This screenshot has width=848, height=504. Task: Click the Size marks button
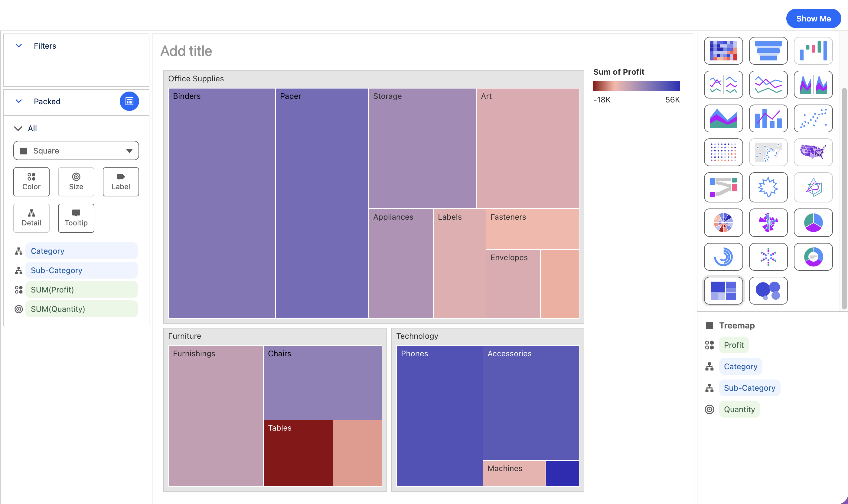click(x=76, y=182)
